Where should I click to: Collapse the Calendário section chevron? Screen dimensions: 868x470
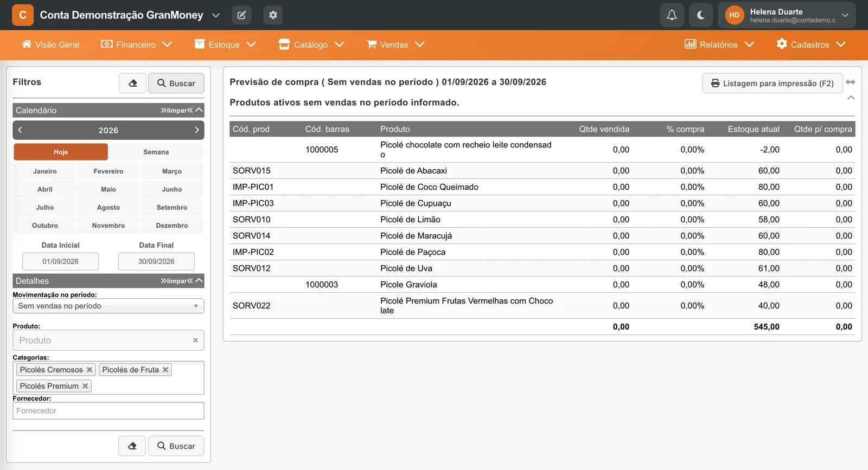click(x=199, y=110)
